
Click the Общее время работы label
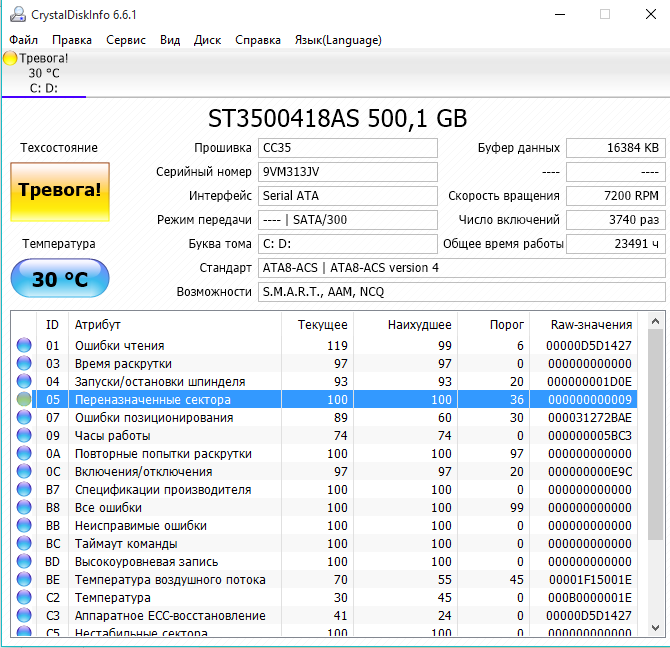pos(503,243)
